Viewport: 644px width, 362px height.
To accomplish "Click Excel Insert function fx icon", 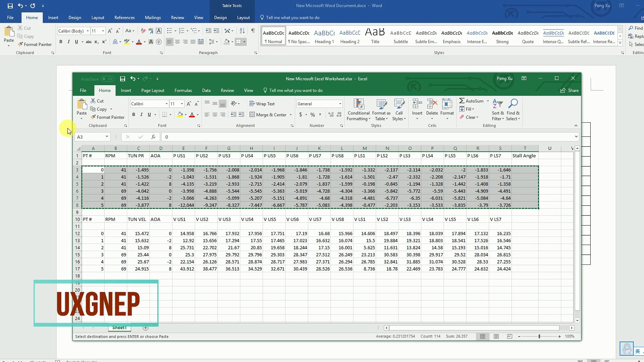I will pyautogui.click(x=153, y=137).
